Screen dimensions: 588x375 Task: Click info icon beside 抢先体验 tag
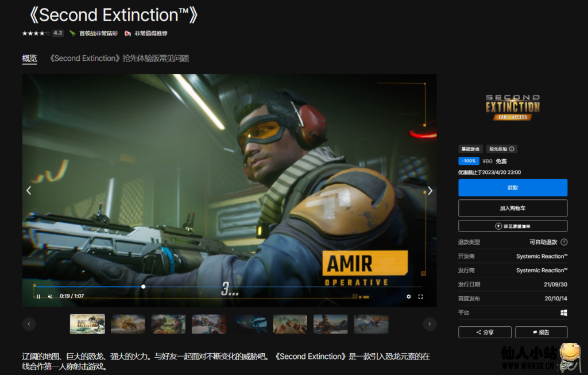coord(511,149)
